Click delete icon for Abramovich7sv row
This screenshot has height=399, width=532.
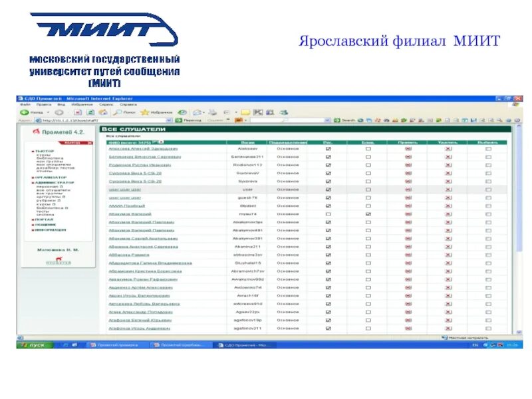pyautogui.click(x=448, y=271)
